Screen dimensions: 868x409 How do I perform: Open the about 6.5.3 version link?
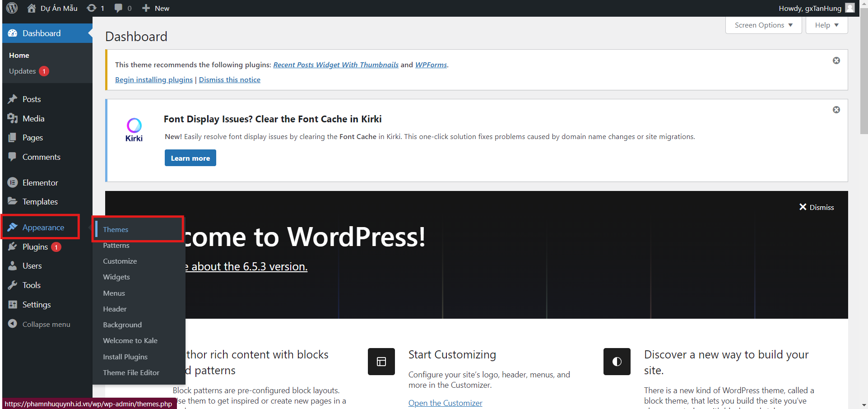(246, 266)
